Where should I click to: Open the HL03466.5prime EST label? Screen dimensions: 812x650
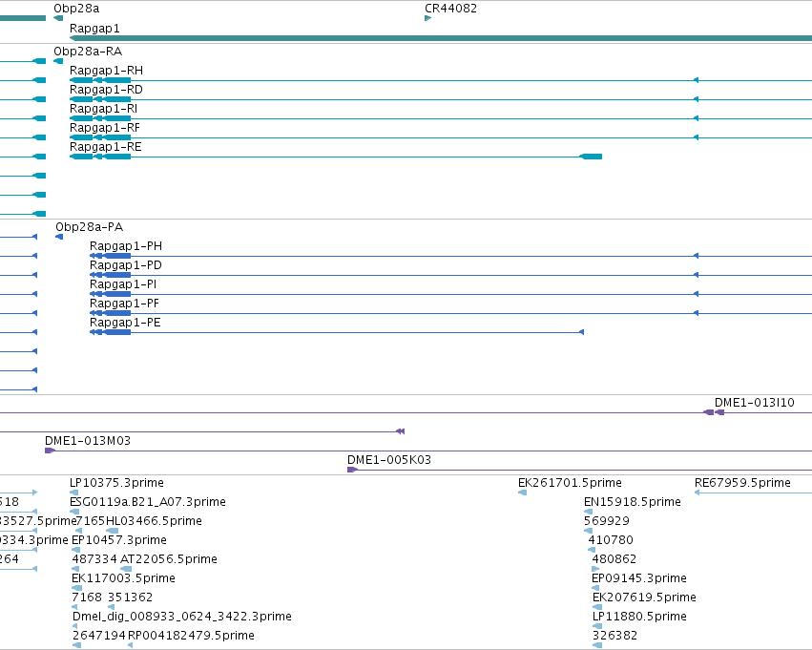coord(154,521)
